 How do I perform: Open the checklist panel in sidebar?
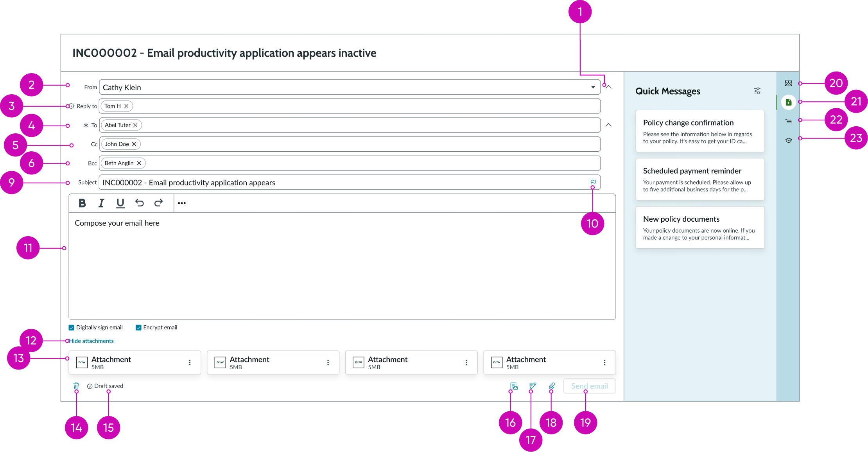pos(789,121)
